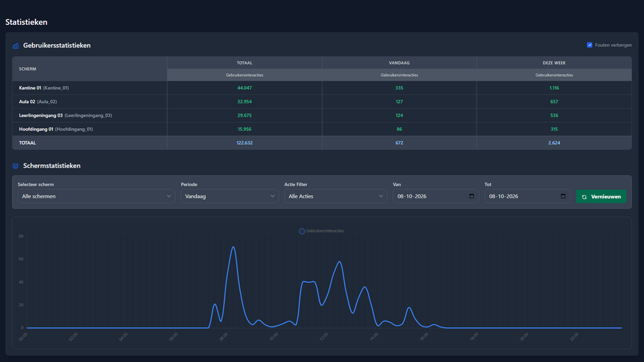The image size is (644, 362).
Task: Click the Schermstatistieken screen icon
Action: pos(15,166)
